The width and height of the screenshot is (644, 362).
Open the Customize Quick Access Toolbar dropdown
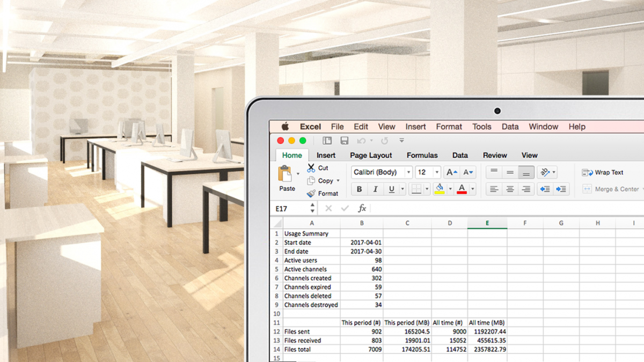401,141
